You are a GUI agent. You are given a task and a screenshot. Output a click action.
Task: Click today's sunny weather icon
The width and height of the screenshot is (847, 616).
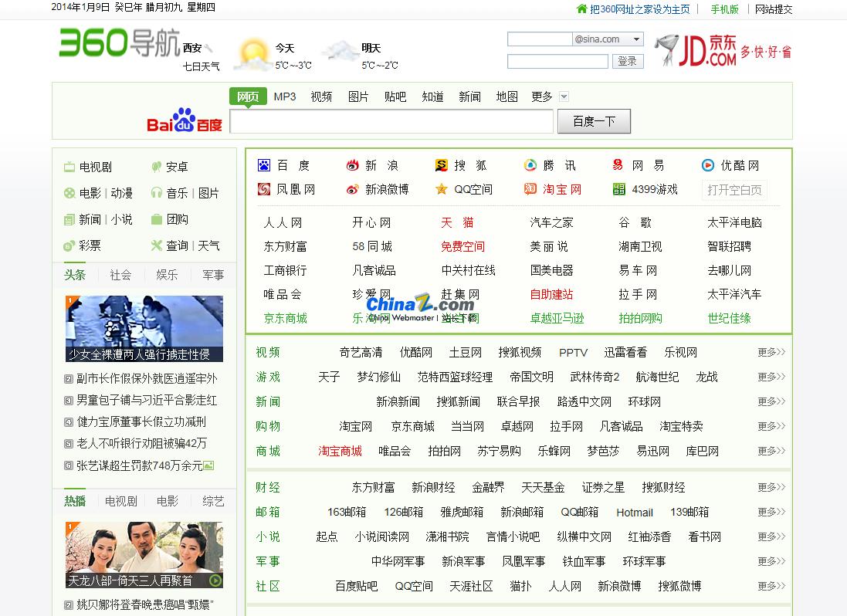(x=252, y=55)
